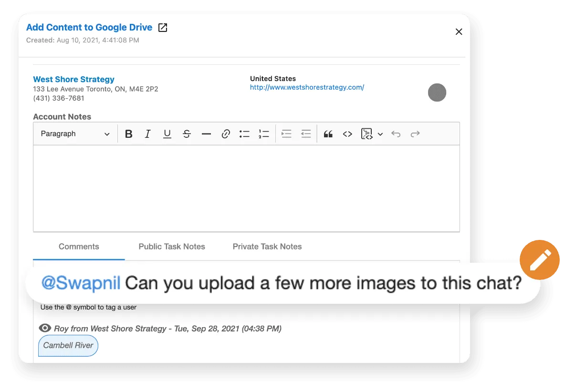
Task: Insert a link with the chain icon
Action: point(226,134)
